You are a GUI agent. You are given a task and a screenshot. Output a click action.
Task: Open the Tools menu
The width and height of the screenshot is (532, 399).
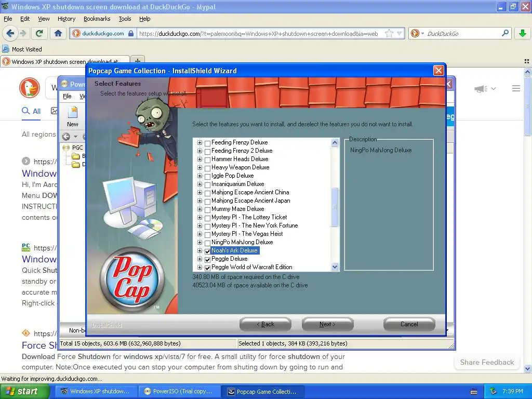click(x=125, y=19)
